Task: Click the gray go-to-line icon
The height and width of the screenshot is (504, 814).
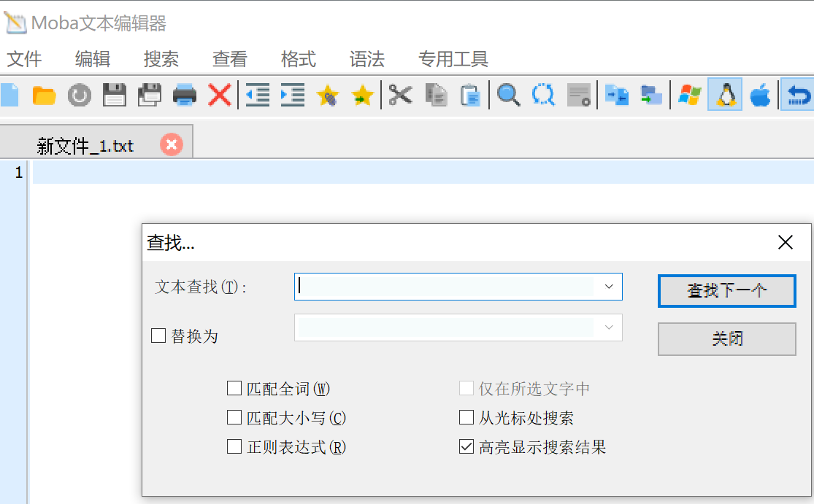Action: click(579, 96)
